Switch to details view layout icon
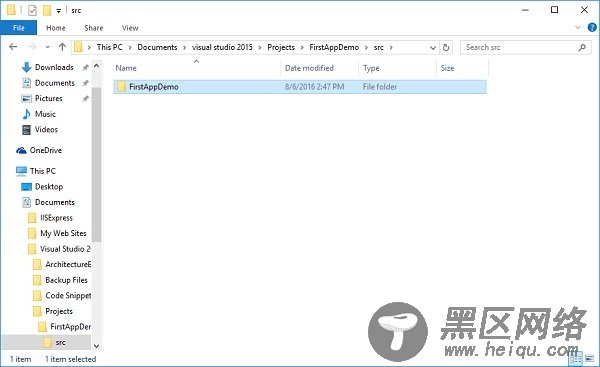This screenshot has width=600, height=367. coord(576,359)
